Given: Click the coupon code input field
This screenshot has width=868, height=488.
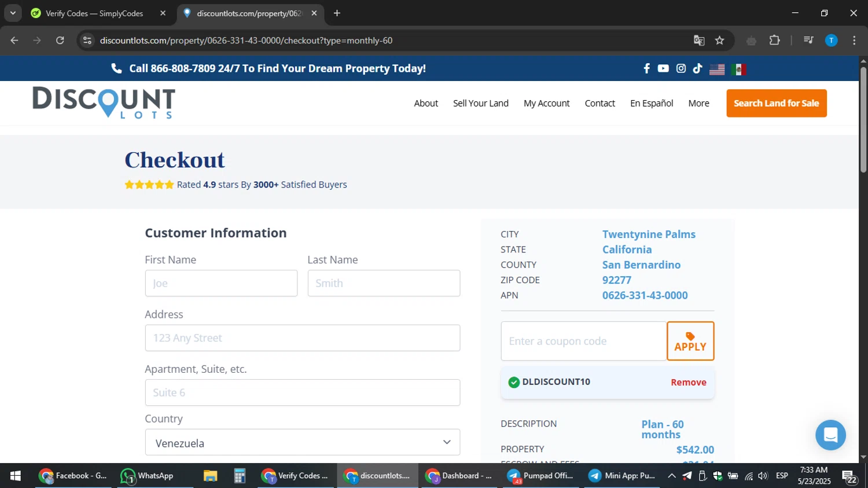Looking at the screenshot, I should pos(584,341).
